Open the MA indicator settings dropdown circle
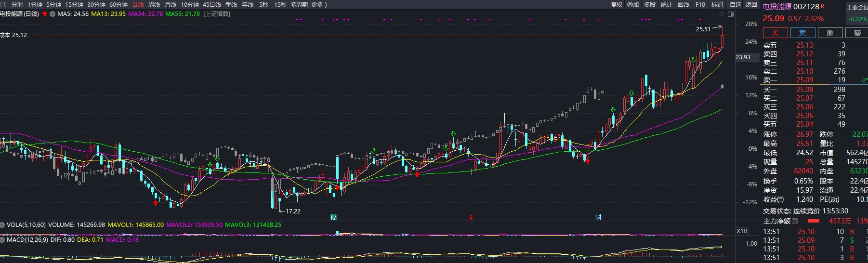 click(x=53, y=14)
